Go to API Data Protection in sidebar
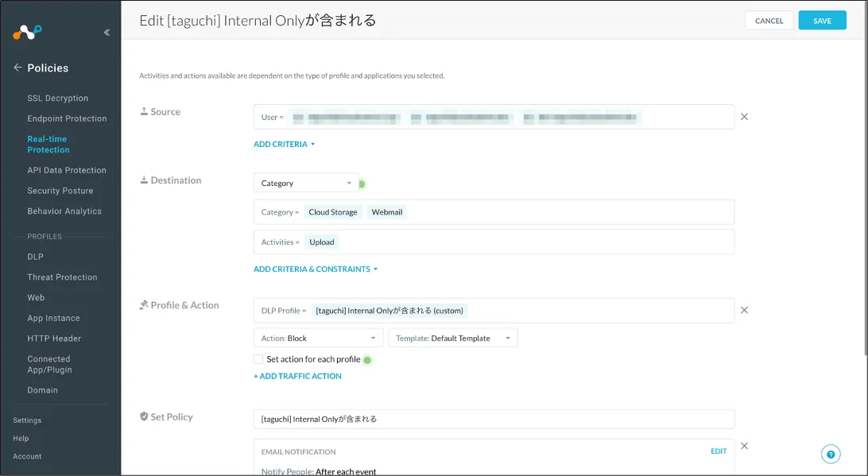Image resolution: width=868 pixels, height=476 pixels. (67, 170)
